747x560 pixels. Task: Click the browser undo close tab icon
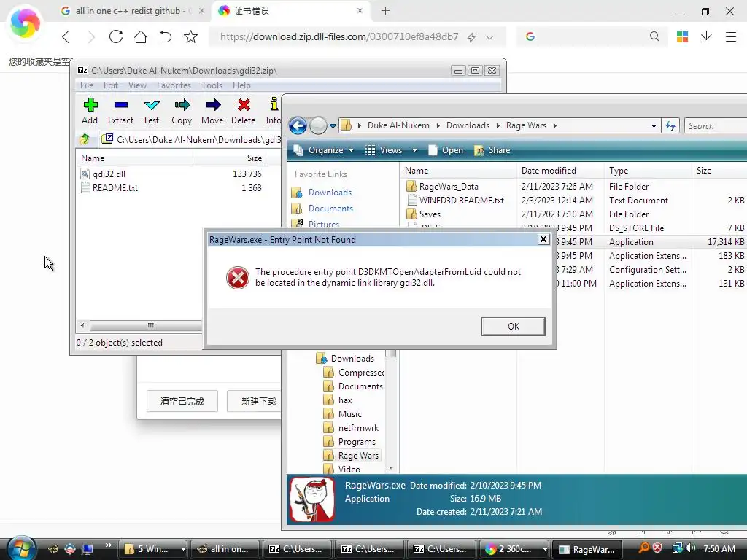point(166,36)
